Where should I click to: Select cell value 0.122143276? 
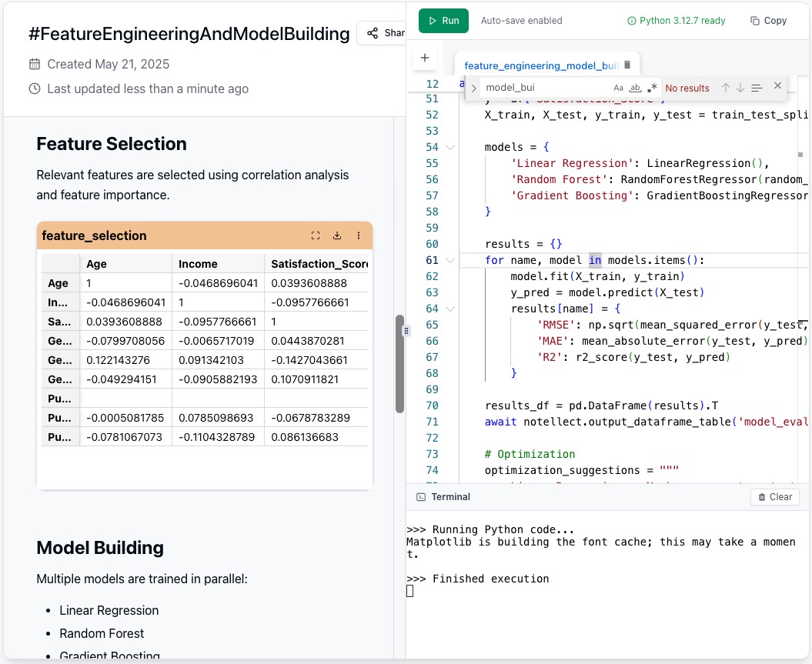click(125, 360)
